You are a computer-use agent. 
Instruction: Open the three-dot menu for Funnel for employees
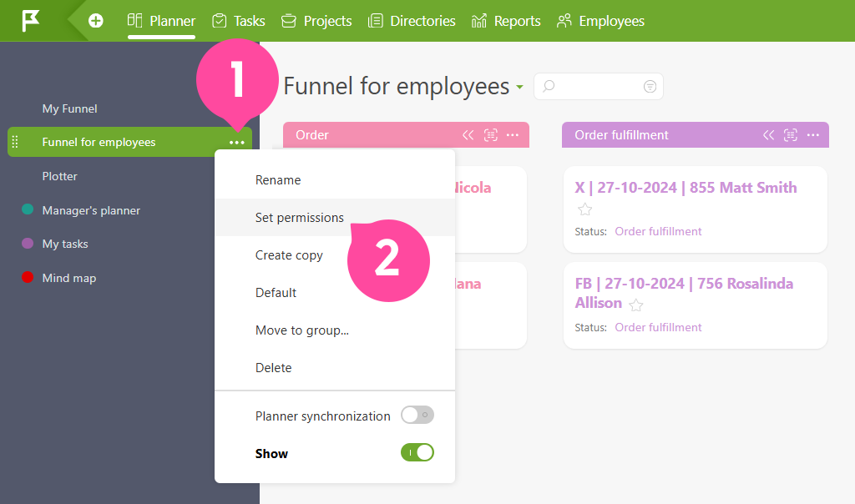pos(236,142)
